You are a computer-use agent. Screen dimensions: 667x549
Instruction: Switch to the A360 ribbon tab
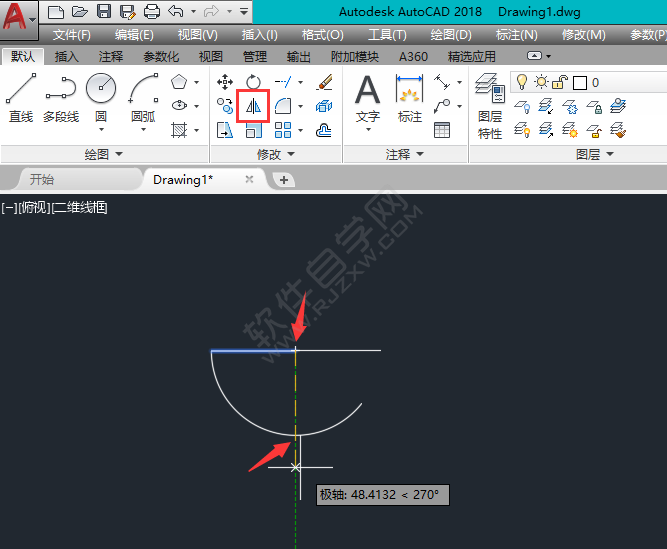pos(413,57)
